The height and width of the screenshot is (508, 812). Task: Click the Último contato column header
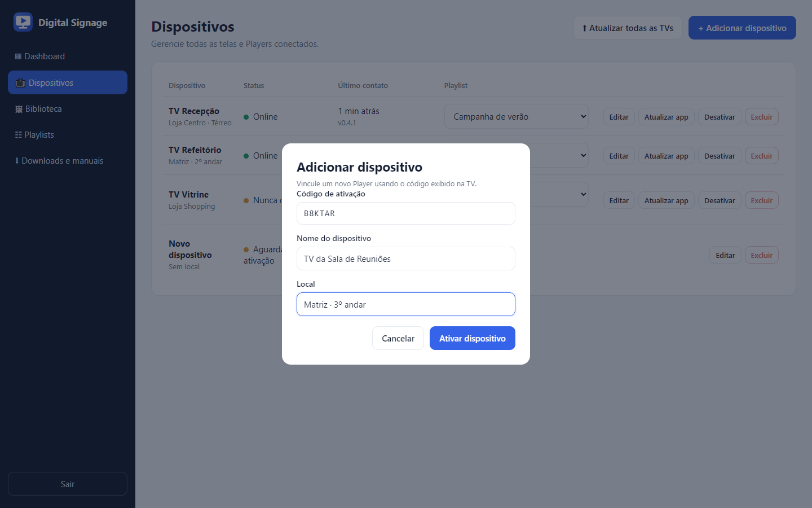click(363, 85)
